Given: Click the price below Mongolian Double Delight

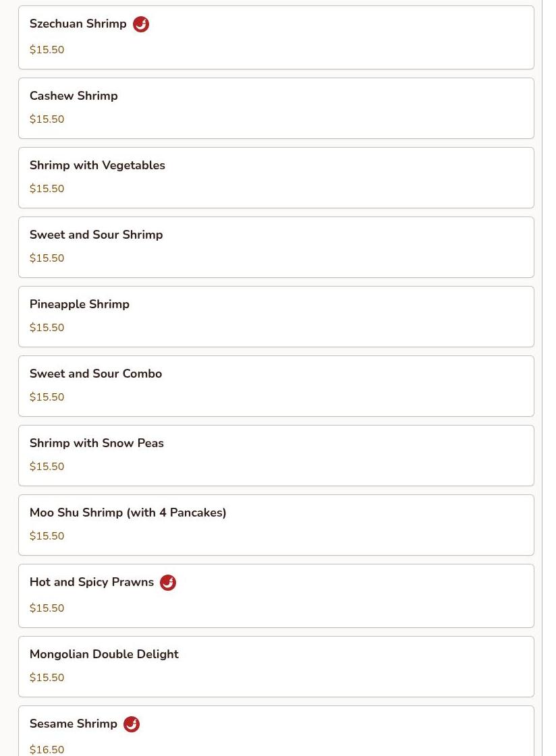Looking at the screenshot, I should click(x=47, y=677).
